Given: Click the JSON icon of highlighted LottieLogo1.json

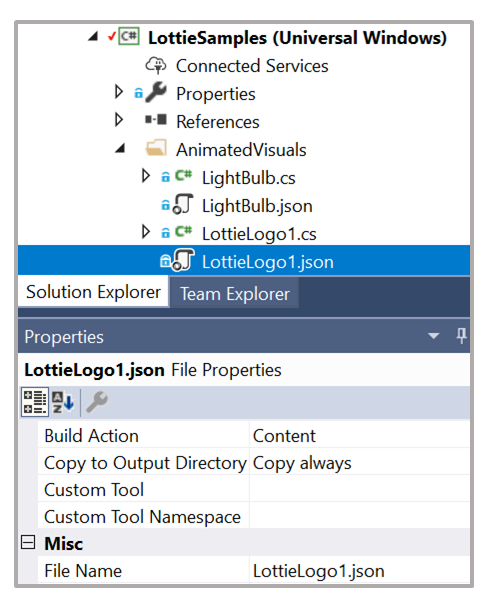Looking at the screenshot, I should pos(183,260).
